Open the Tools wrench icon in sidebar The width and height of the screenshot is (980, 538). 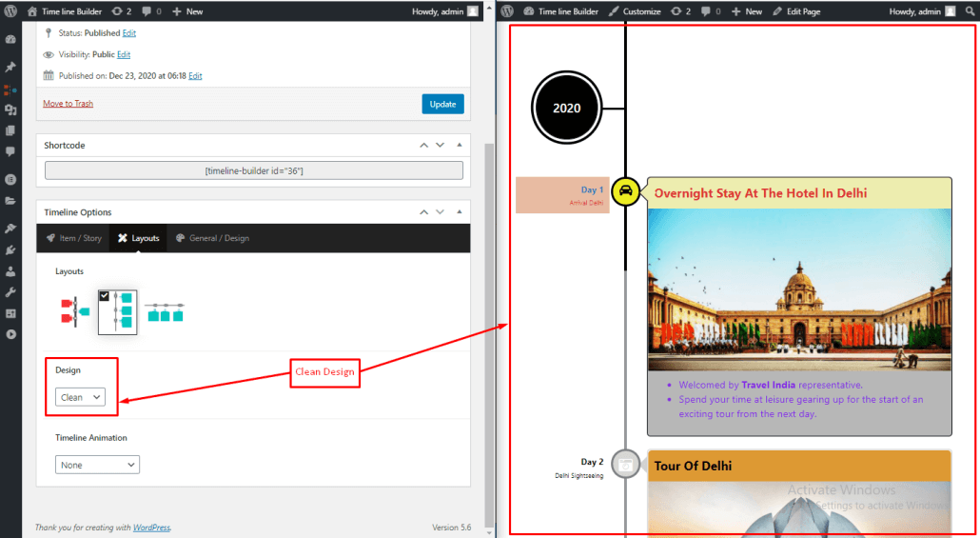coord(10,291)
